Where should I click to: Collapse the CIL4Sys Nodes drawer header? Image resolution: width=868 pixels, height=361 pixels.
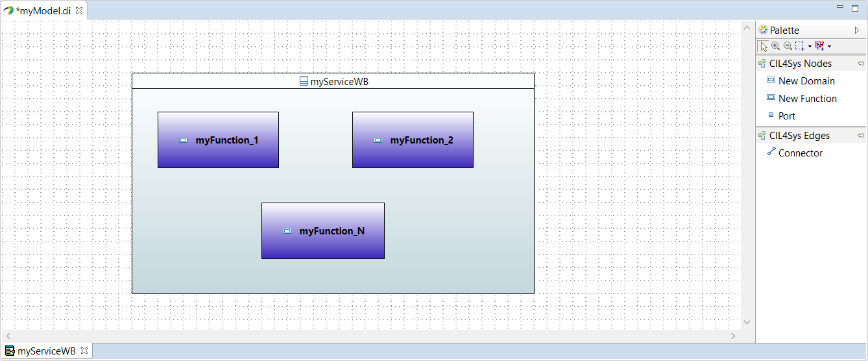[x=811, y=64]
